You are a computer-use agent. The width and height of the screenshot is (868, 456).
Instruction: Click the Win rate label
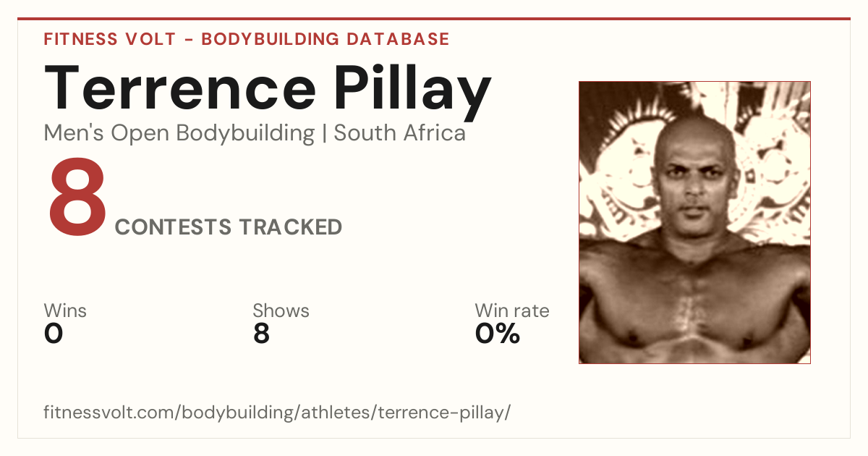[512, 311]
